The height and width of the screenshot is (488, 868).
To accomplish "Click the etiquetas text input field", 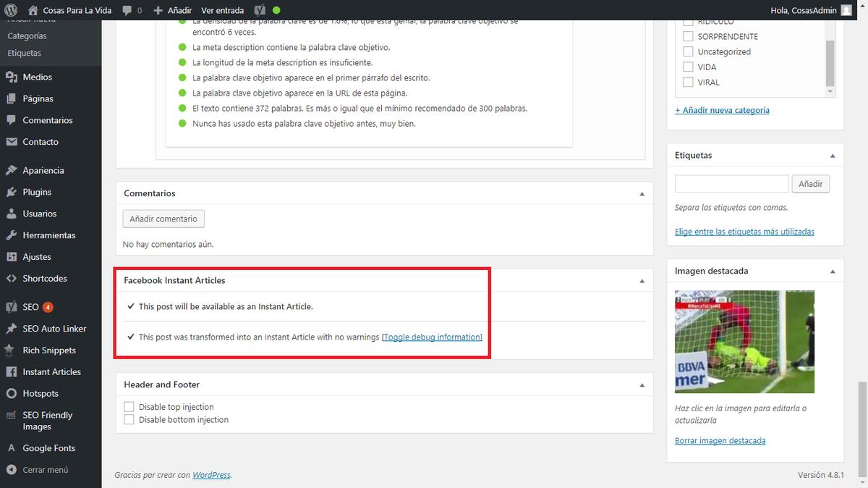I will point(731,184).
